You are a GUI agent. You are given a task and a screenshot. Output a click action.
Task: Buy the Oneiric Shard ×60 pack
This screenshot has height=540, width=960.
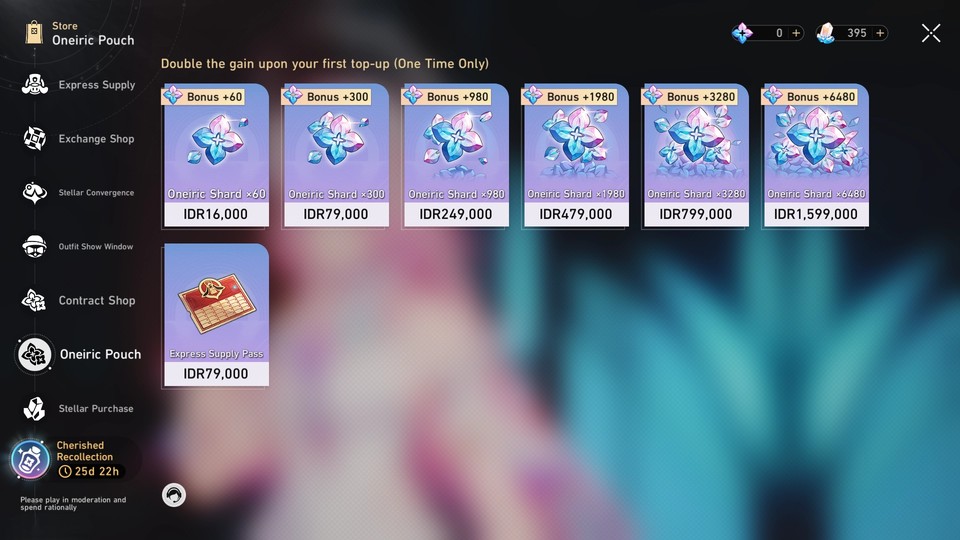click(x=216, y=156)
